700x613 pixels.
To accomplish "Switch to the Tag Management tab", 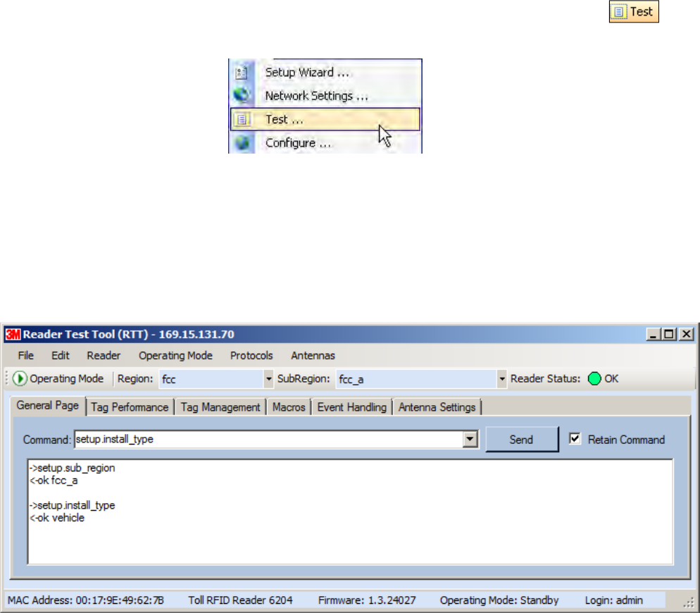I will point(220,407).
